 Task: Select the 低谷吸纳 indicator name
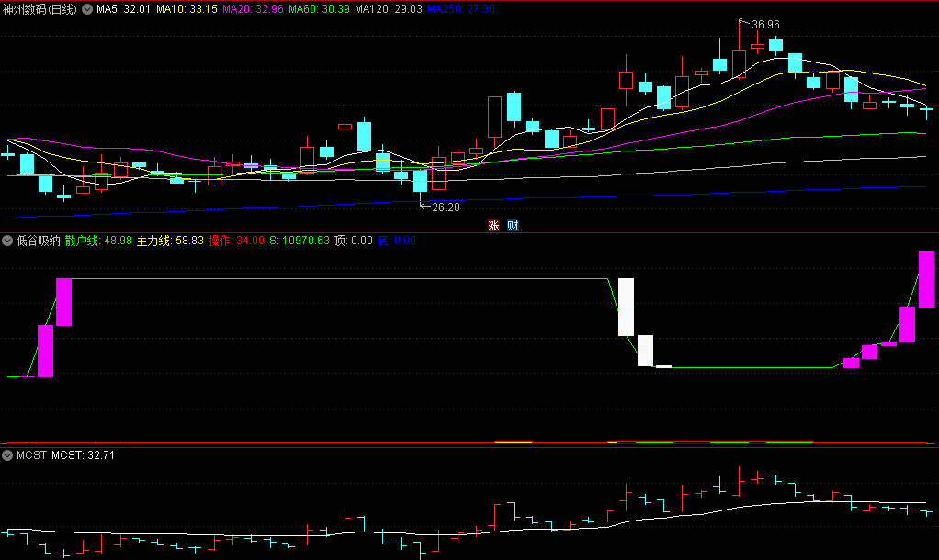[x=39, y=241]
